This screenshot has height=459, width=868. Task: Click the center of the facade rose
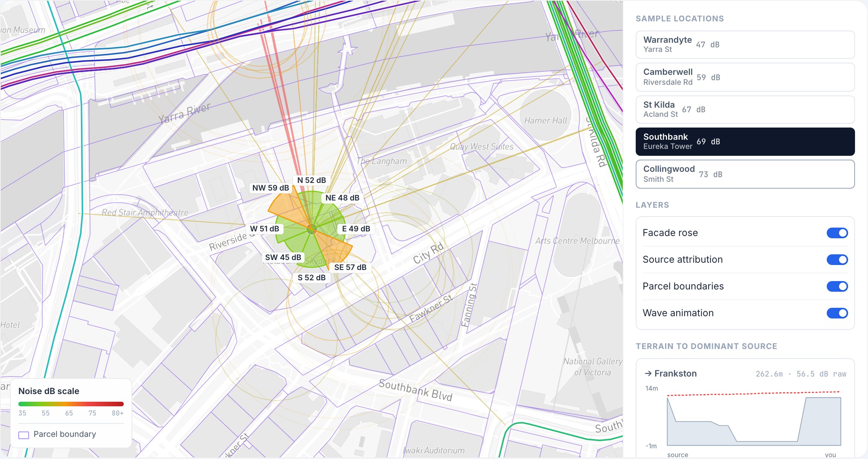[312, 229]
